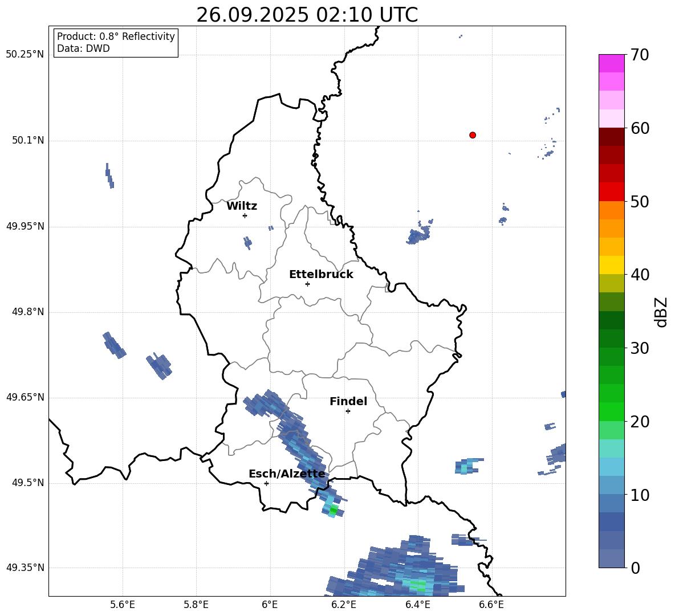Click the 50 colorbar tick label
Viewport: 675px width, 616px height.
click(639, 202)
